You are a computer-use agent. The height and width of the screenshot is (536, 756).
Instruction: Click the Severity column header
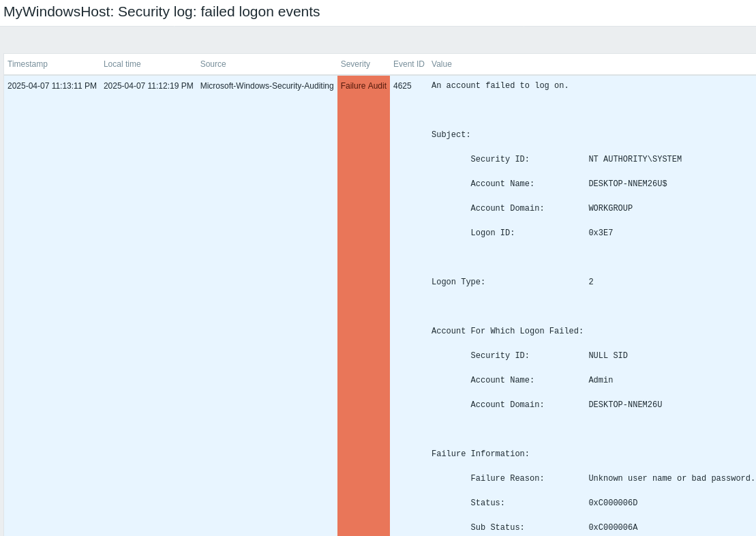pos(355,64)
